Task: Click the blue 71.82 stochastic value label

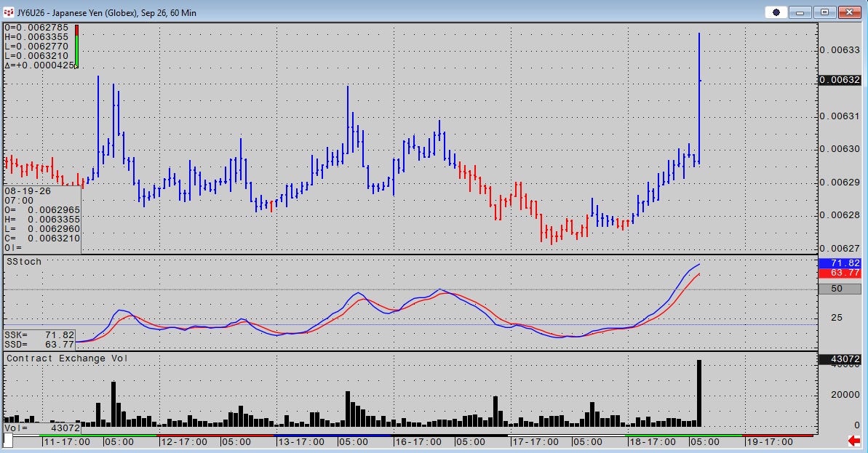Action: [840, 263]
